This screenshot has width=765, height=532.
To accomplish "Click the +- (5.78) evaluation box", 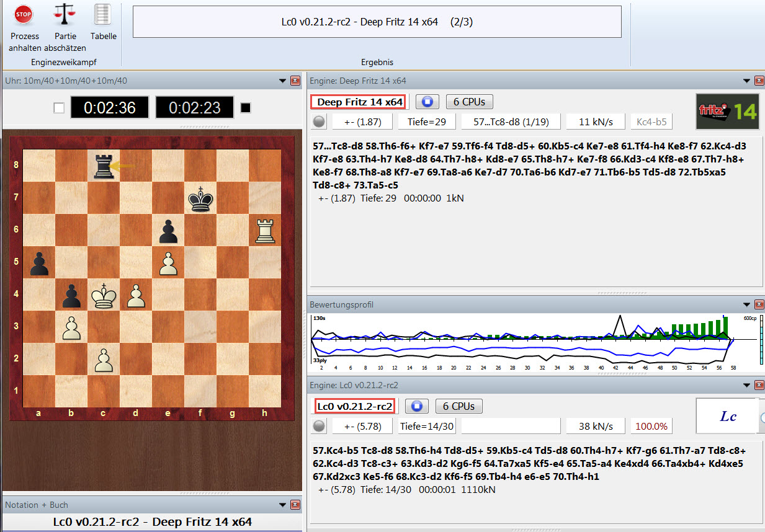I will coord(362,426).
